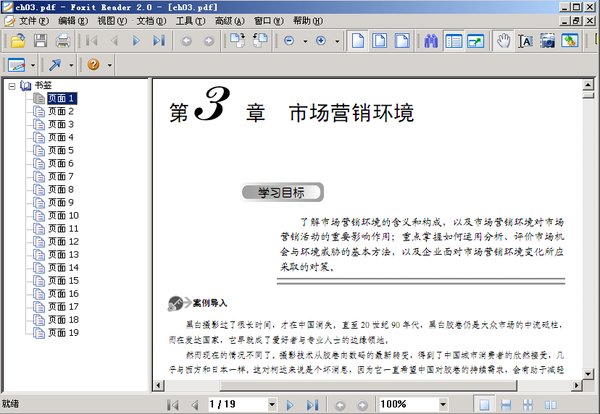Select the Snapshot camera tool
600x414 pixels.
coord(548,41)
